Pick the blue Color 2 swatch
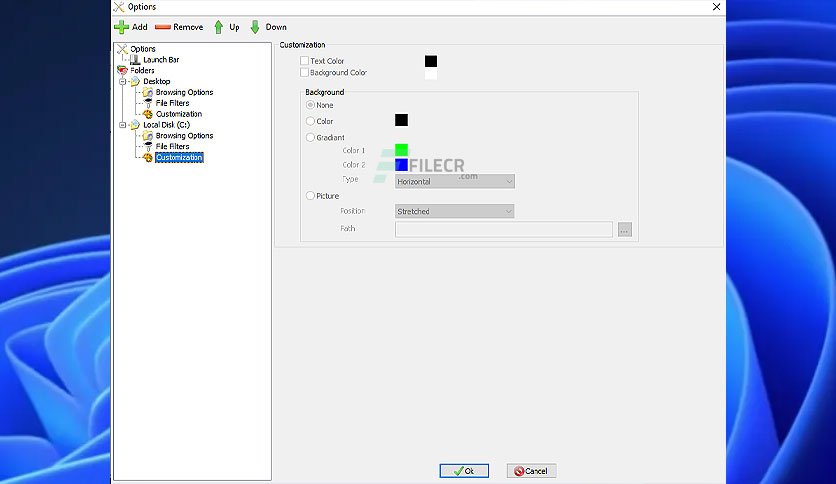This screenshot has width=836, height=484. [401, 165]
